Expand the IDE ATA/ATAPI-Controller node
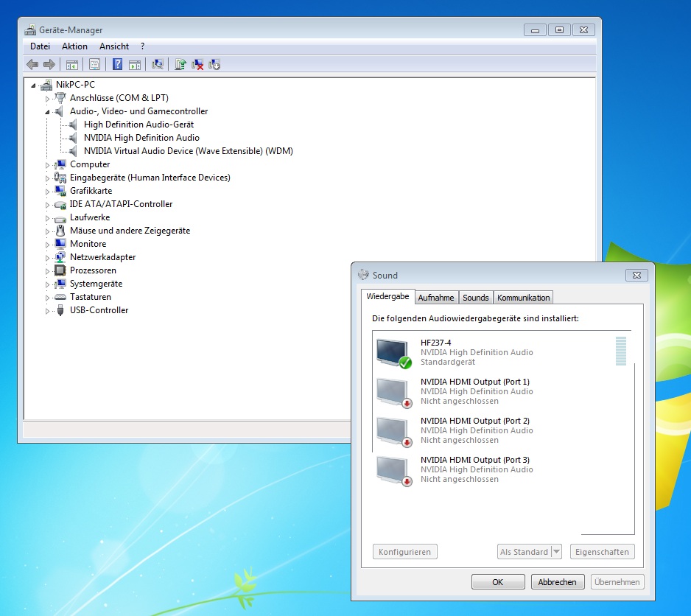This screenshot has height=616, width=691. click(x=47, y=205)
